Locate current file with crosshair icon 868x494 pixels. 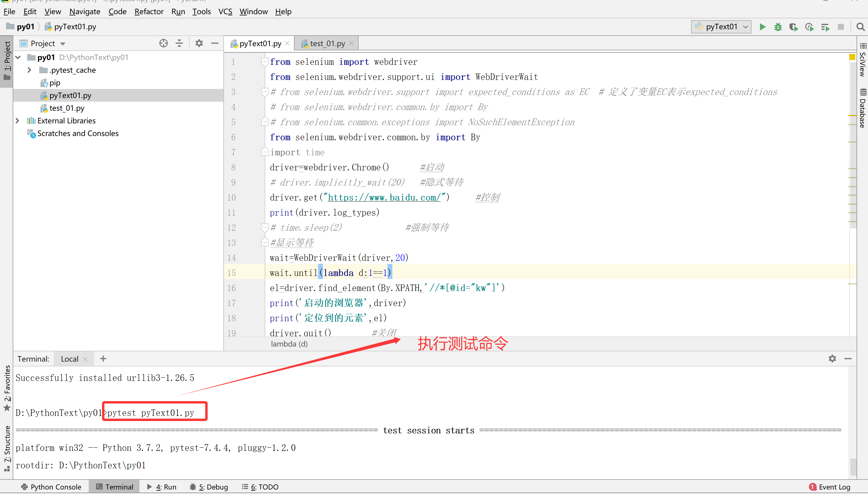point(164,43)
